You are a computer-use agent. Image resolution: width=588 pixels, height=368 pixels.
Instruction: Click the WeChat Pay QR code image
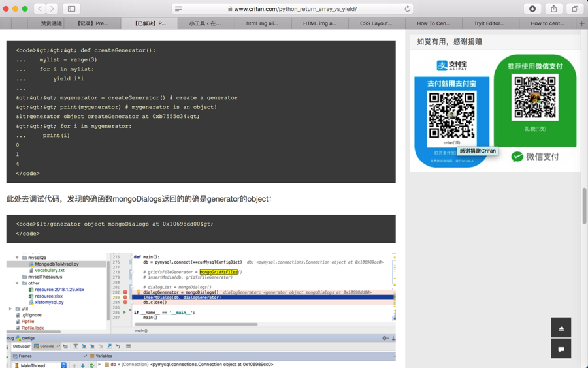[x=534, y=97]
